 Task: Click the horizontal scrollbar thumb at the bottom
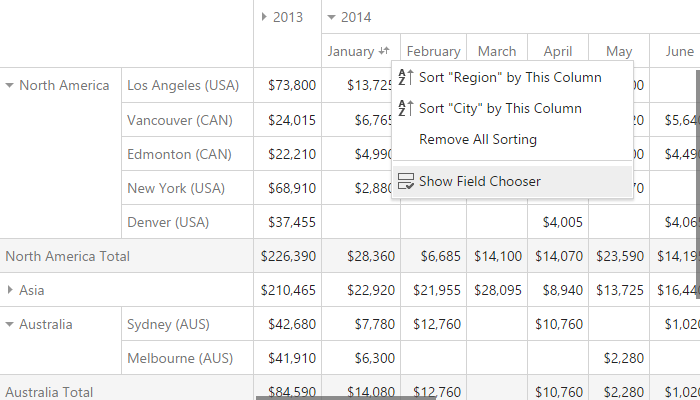(346, 398)
